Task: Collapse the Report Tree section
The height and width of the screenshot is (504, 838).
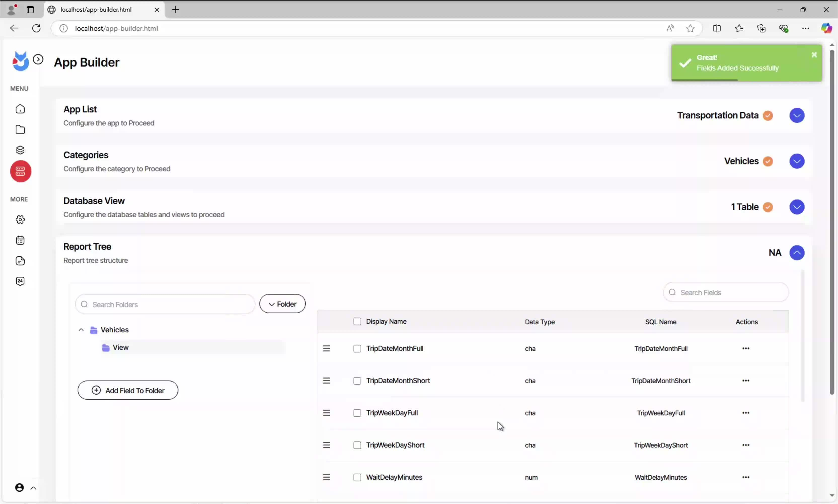Action: (x=796, y=253)
